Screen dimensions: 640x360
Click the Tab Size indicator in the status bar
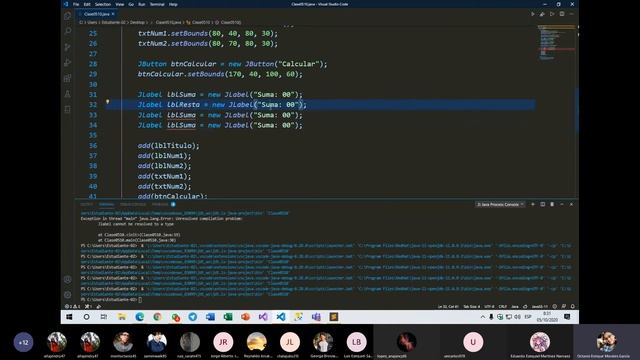point(471,306)
